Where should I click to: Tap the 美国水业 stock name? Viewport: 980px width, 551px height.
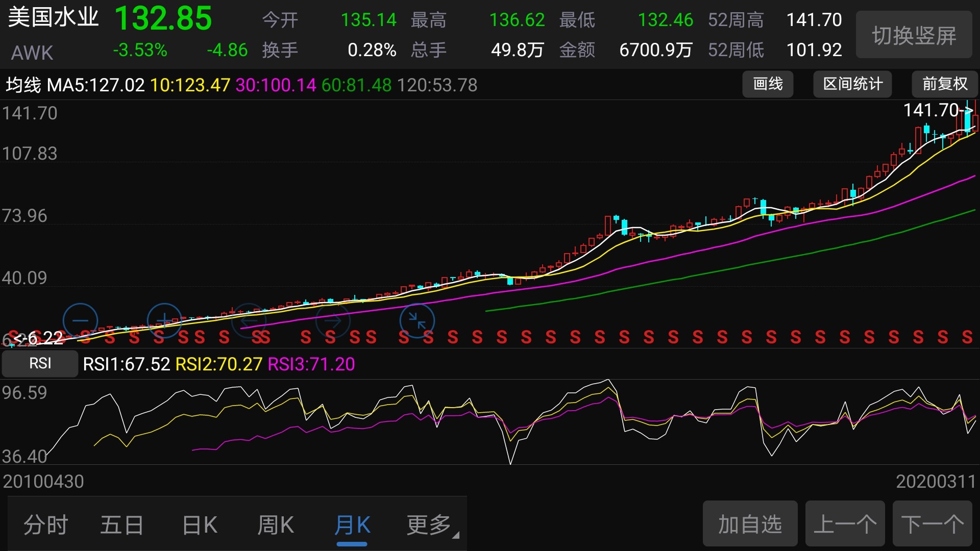click(54, 17)
